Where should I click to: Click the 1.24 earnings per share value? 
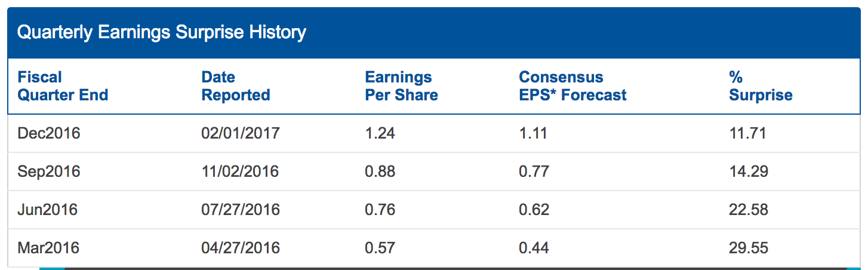380,133
